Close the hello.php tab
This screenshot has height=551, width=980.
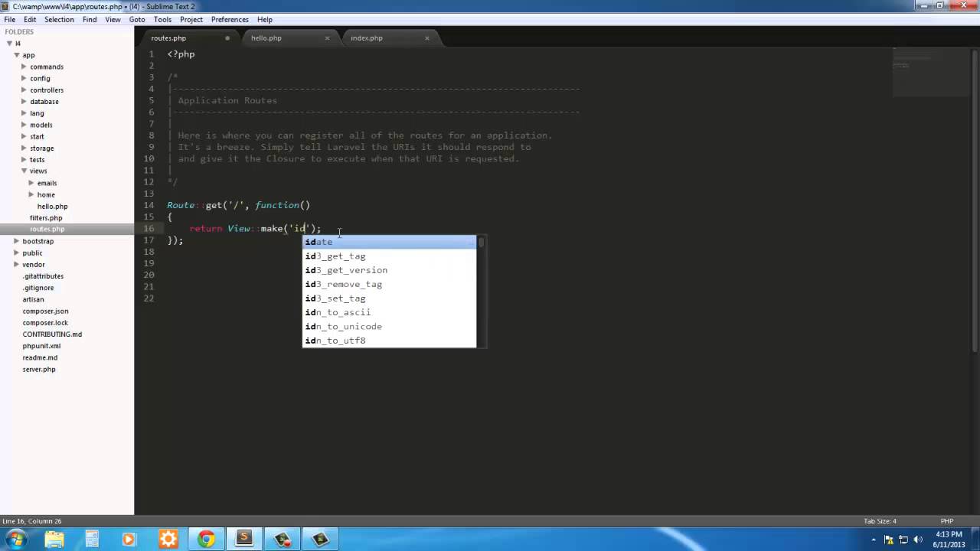point(328,37)
